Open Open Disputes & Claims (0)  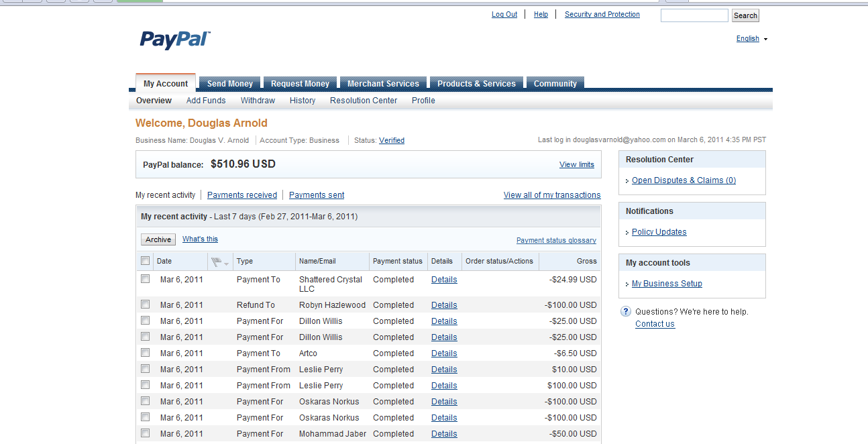[684, 180]
